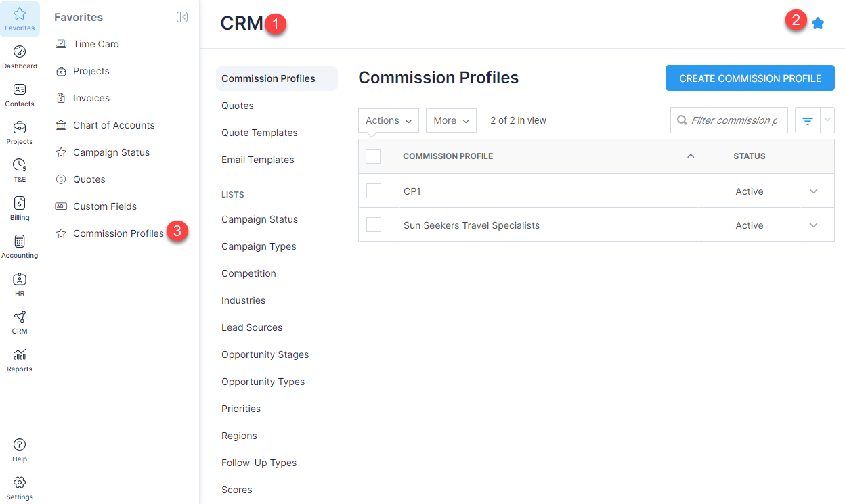Toggle the blue favorite star on the CRM page
The width and height of the screenshot is (845, 504).
tap(818, 24)
